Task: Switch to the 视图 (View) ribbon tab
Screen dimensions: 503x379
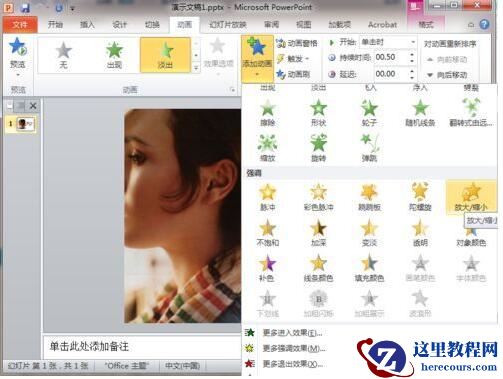Action: click(x=304, y=25)
